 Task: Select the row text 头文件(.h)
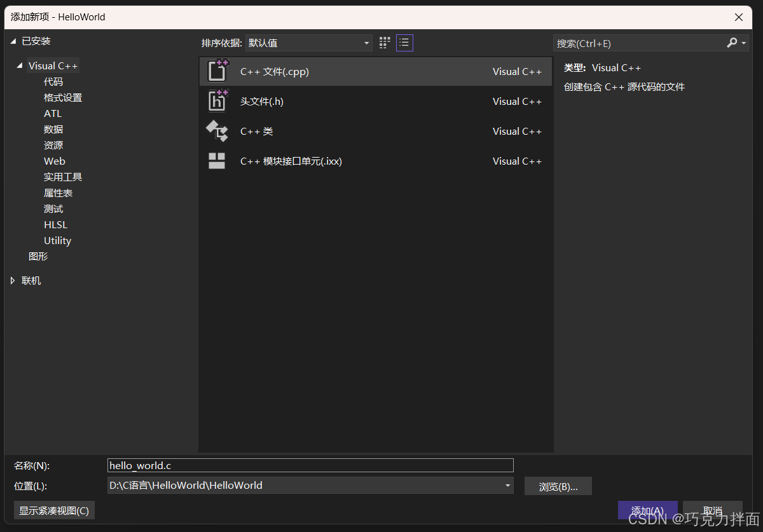point(262,102)
